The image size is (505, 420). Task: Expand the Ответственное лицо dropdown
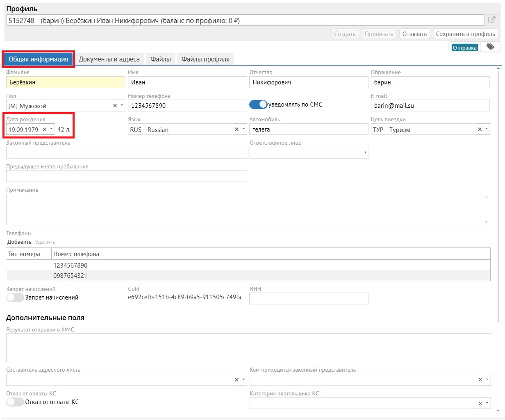point(365,153)
